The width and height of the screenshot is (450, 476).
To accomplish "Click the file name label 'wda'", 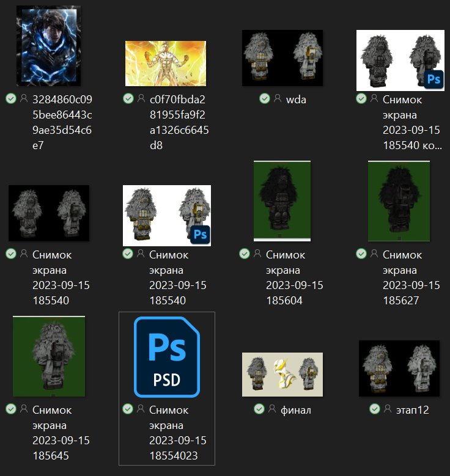I will pos(296,100).
